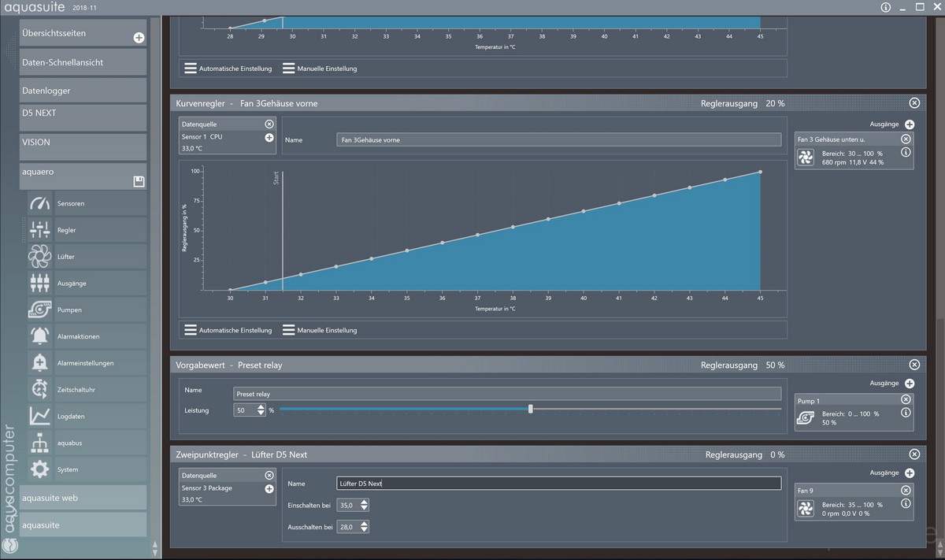Open the Pumpen pump icon
Image resolution: width=945 pixels, height=560 pixels.
(39, 310)
